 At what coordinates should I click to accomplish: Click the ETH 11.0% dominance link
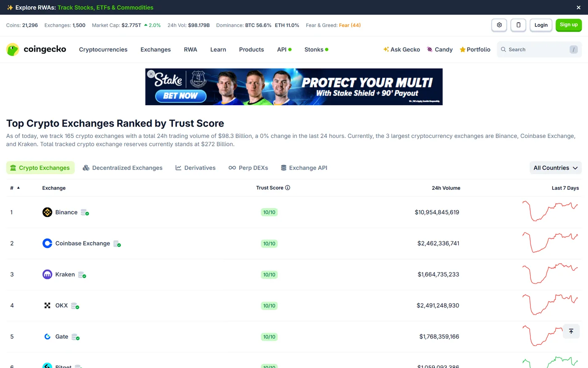coord(287,25)
